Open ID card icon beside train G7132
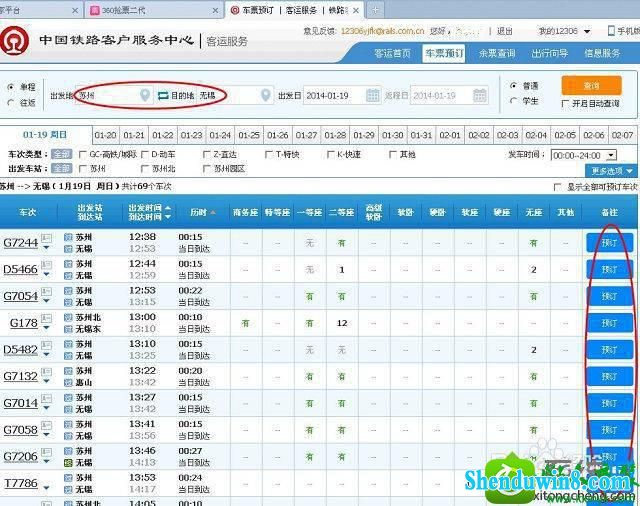Image resolution: width=640 pixels, height=506 pixels. [x=47, y=371]
